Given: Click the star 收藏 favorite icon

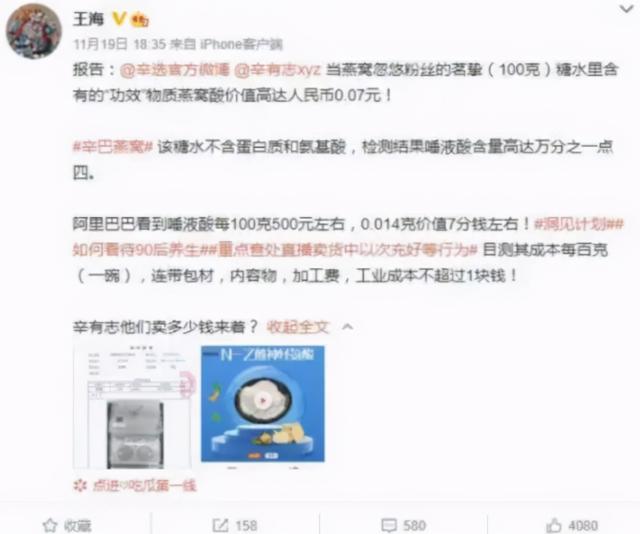Looking at the screenshot, I should coord(51,525).
